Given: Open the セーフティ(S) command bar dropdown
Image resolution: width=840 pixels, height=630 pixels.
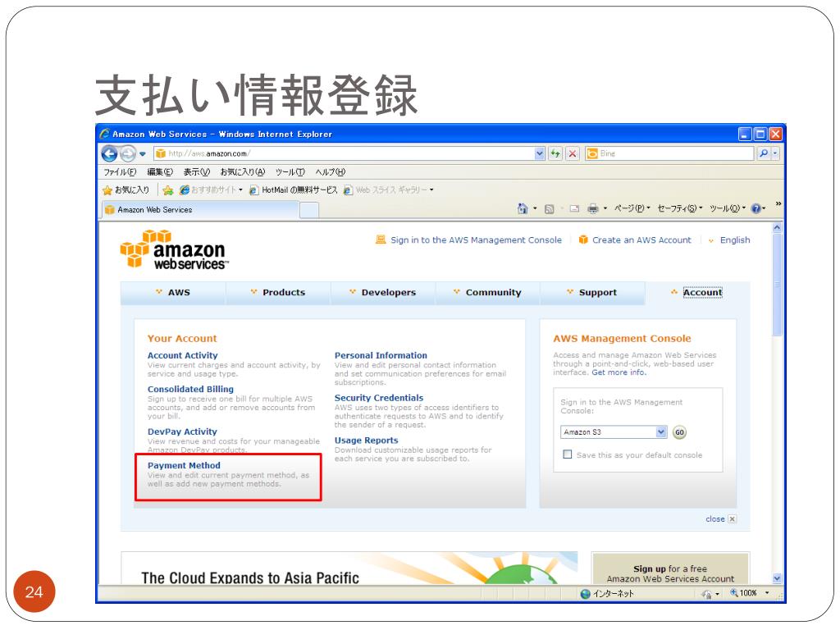Looking at the screenshot, I should click(x=680, y=209).
